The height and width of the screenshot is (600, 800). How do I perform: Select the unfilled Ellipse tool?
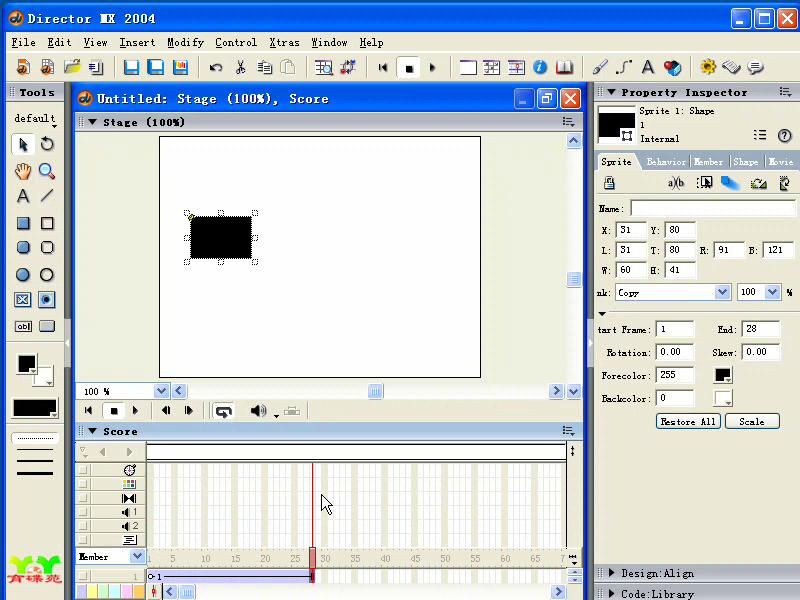tap(47, 274)
